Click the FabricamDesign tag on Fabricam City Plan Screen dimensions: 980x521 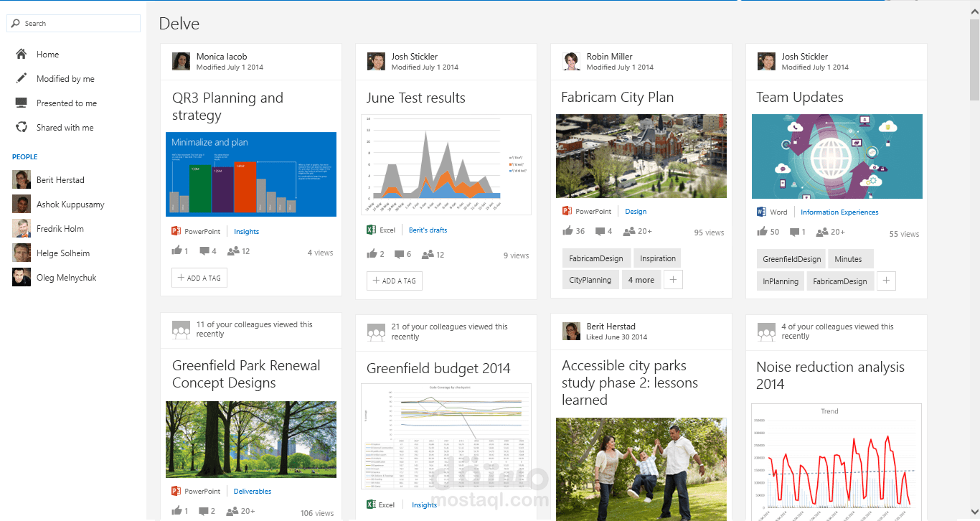point(596,258)
